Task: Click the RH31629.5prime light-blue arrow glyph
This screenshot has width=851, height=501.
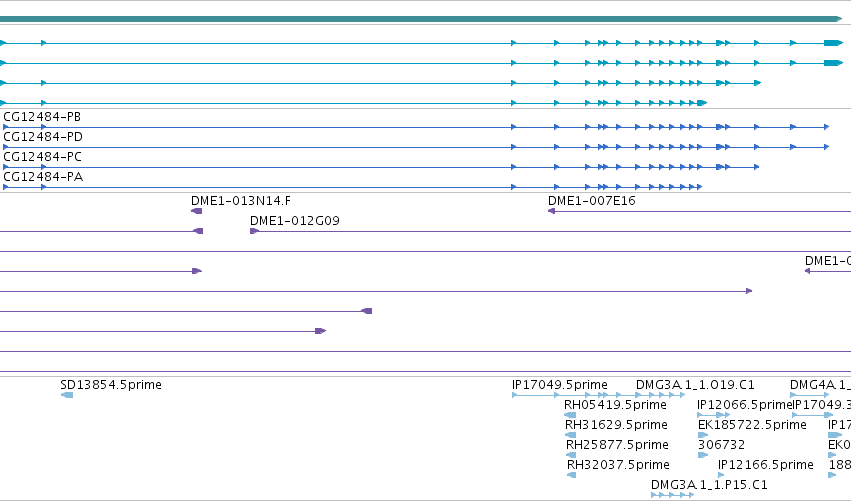Action: click(570, 435)
